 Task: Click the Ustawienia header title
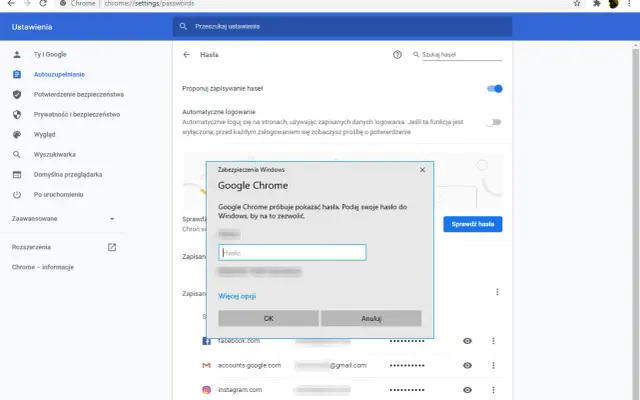32,27
